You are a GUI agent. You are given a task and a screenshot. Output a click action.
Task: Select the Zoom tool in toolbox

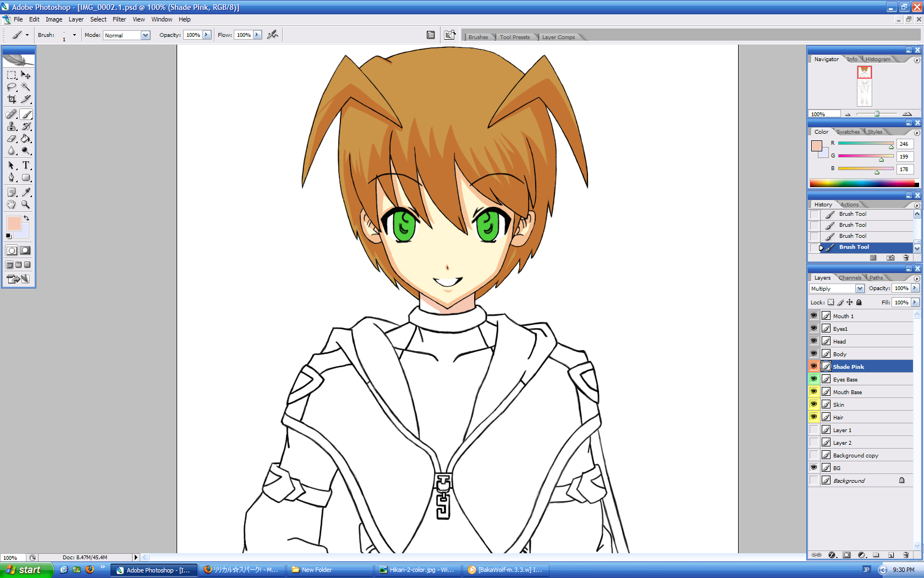(26, 204)
